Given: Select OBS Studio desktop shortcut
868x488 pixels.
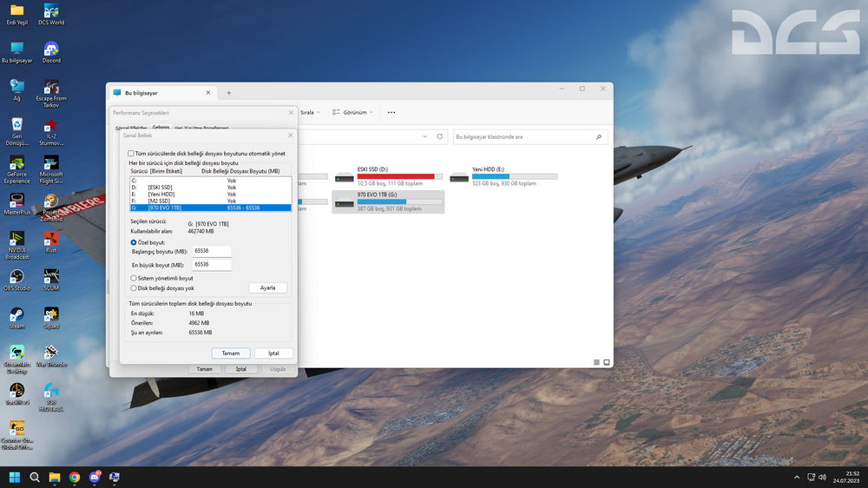Looking at the screenshot, I should pos(17,280).
